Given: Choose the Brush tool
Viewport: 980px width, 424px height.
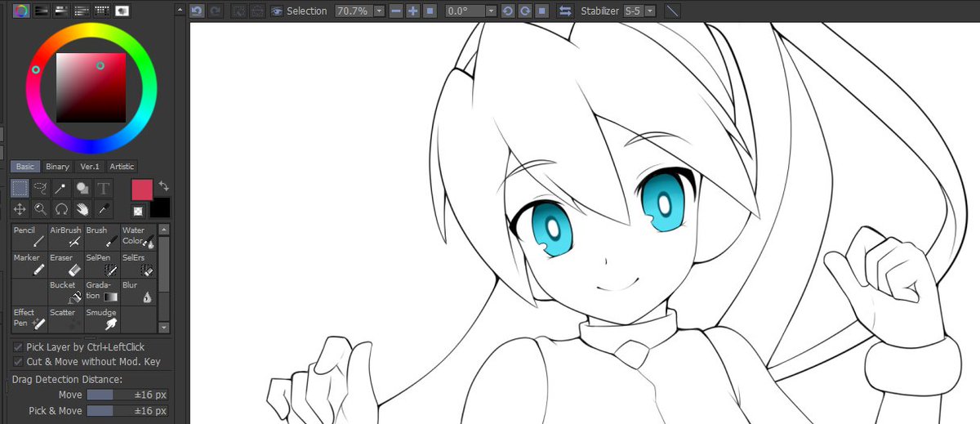Looking at the screenshot, I should tap(101, 237).
